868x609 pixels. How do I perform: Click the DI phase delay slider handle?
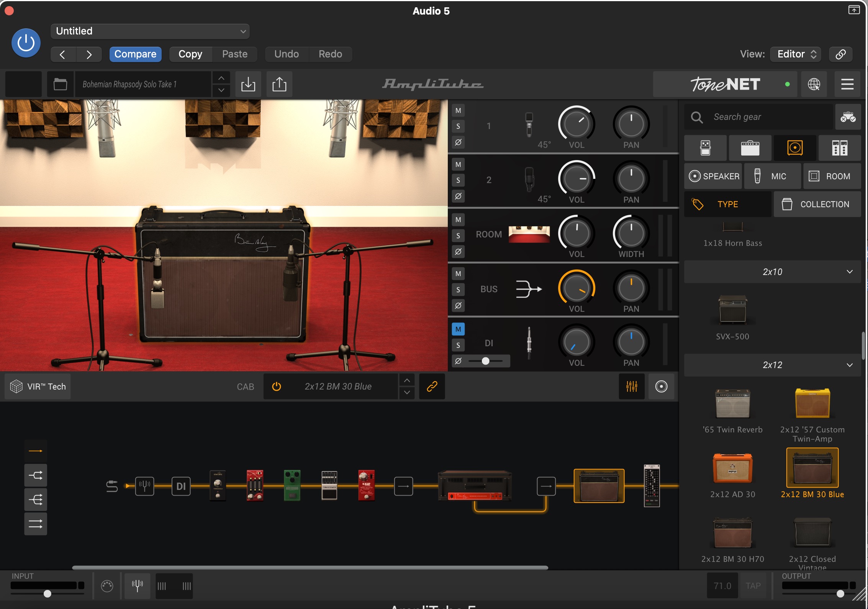(x=485, y=361)
